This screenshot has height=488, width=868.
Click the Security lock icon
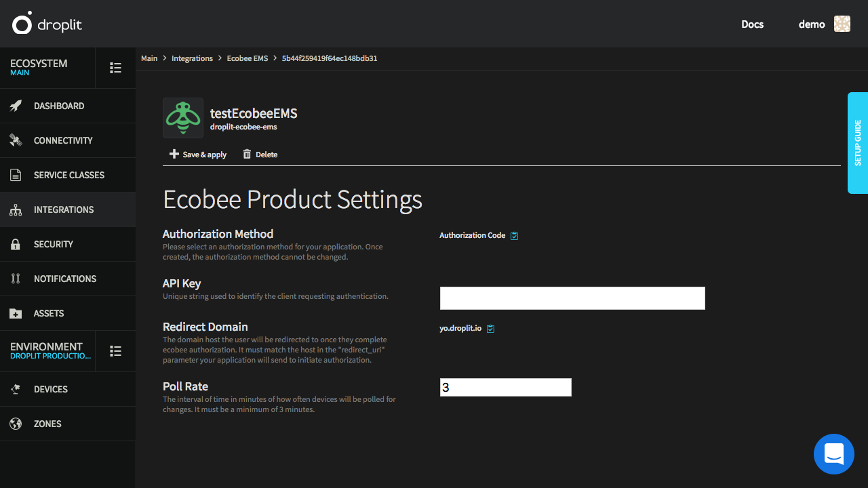click(x=16, y=244)
